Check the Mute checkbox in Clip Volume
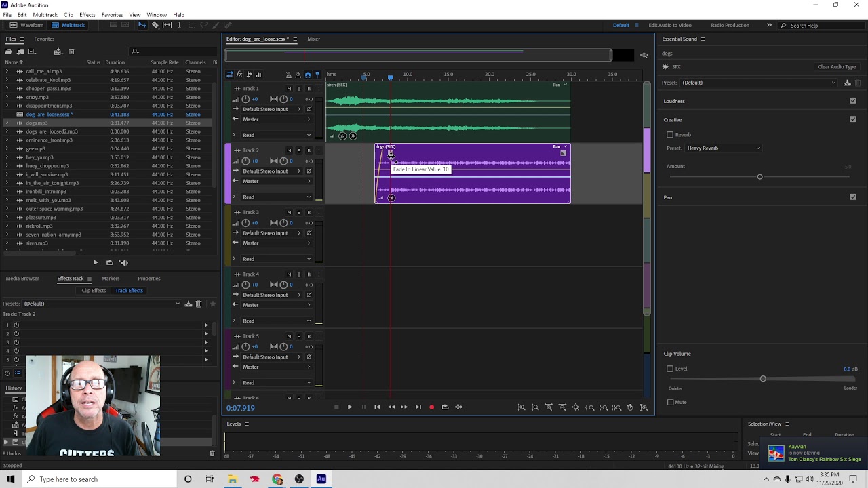 coord(670,402)
